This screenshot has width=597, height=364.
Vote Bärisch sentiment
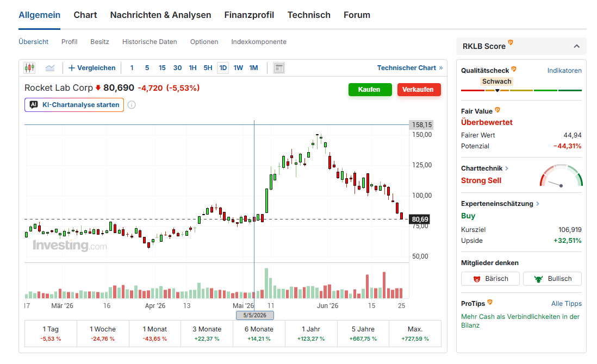coord(490,279)
